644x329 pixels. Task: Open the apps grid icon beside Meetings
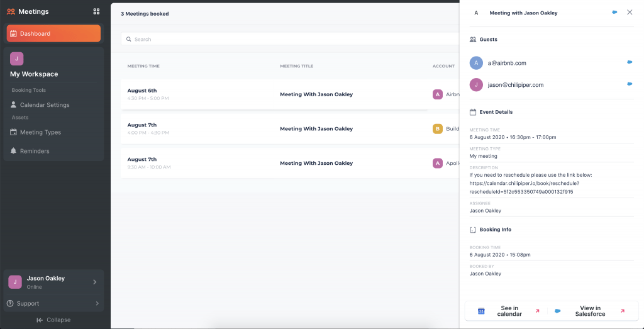(x=96, y=11)
